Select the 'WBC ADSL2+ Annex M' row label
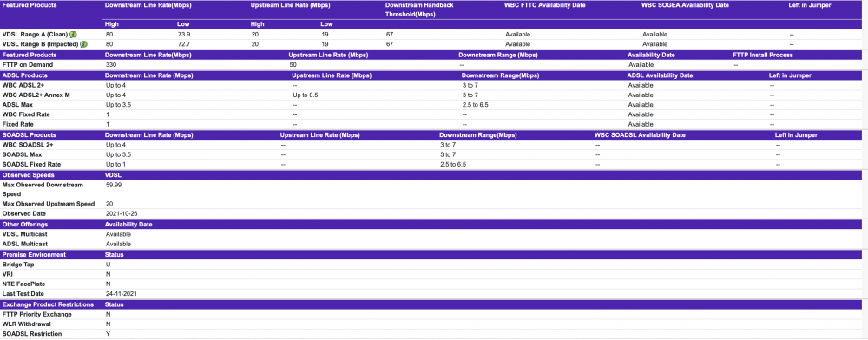The width and height of the screenshot is (868, 340). tap(36, 95)
